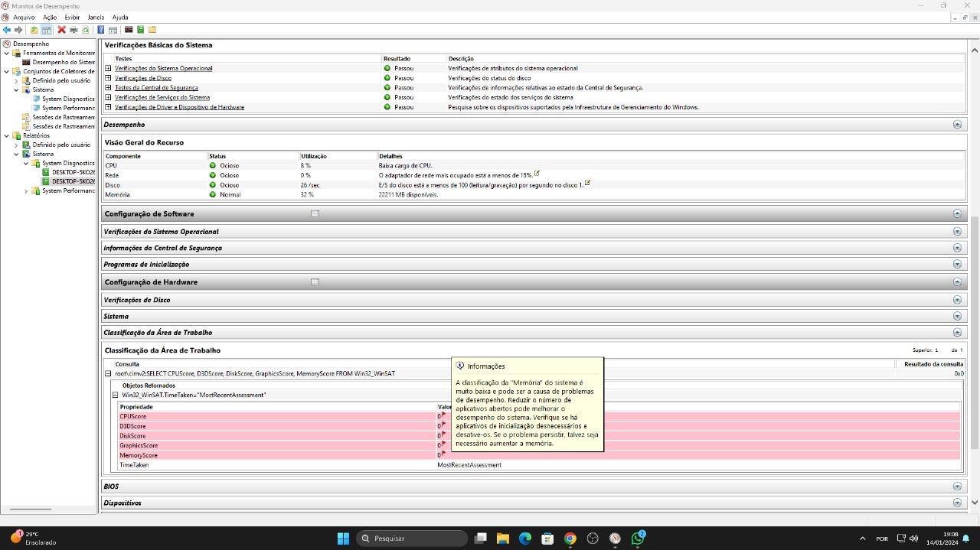Click the blue Help question mark icon
980x550 pixels.
(x=100, y=30)
